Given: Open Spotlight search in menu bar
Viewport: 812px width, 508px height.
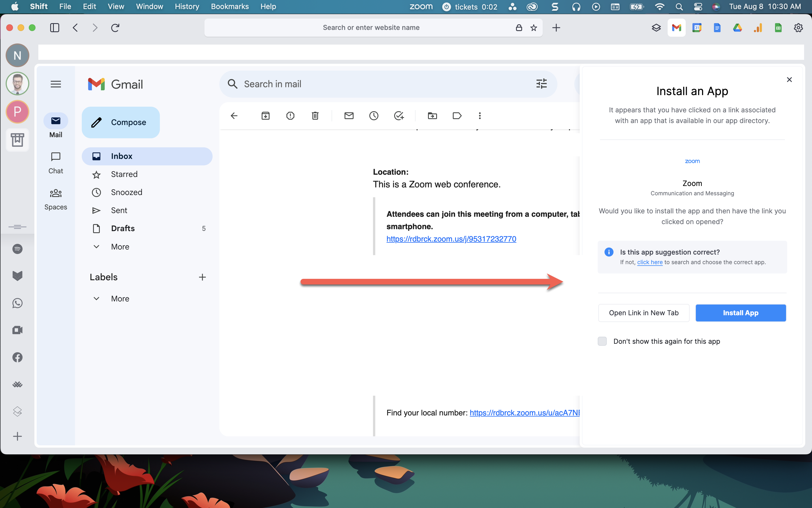Looking at the screenshot, I should [679, 7].
